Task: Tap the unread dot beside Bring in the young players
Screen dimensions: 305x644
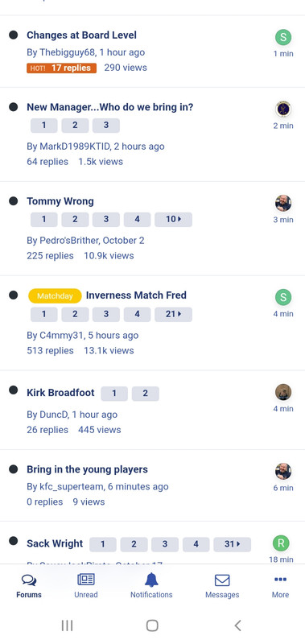Action: [x=13, y=469]
